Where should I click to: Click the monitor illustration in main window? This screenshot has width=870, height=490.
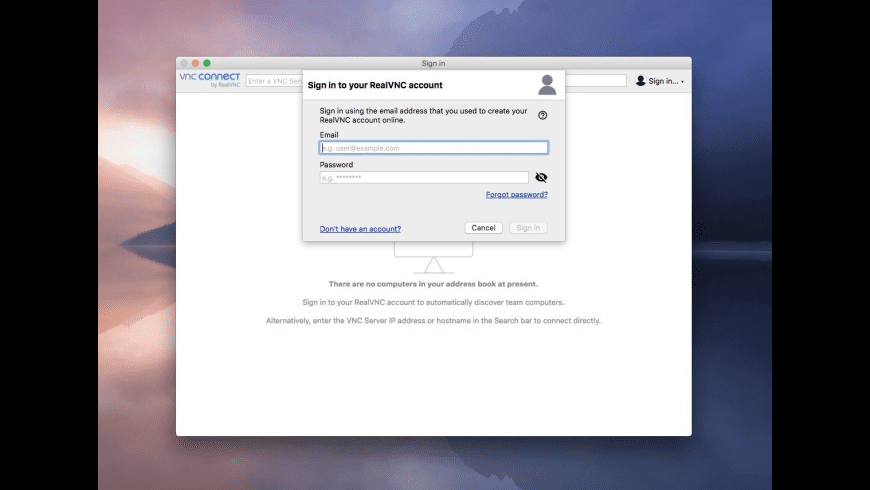click(x=433, y=257)
